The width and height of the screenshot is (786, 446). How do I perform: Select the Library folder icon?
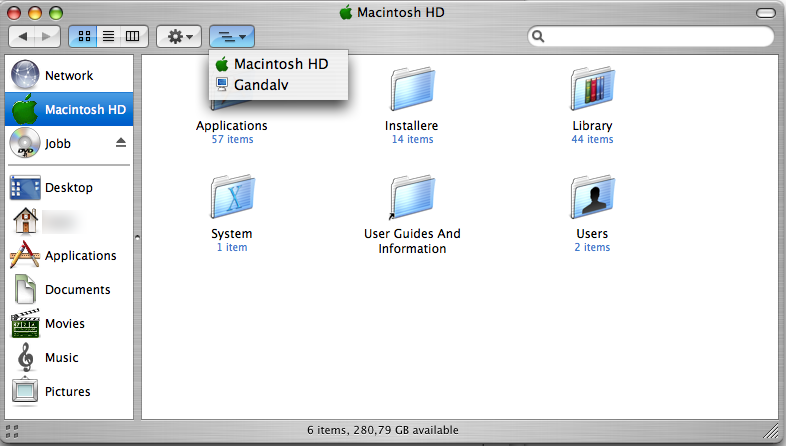(593, 89)
